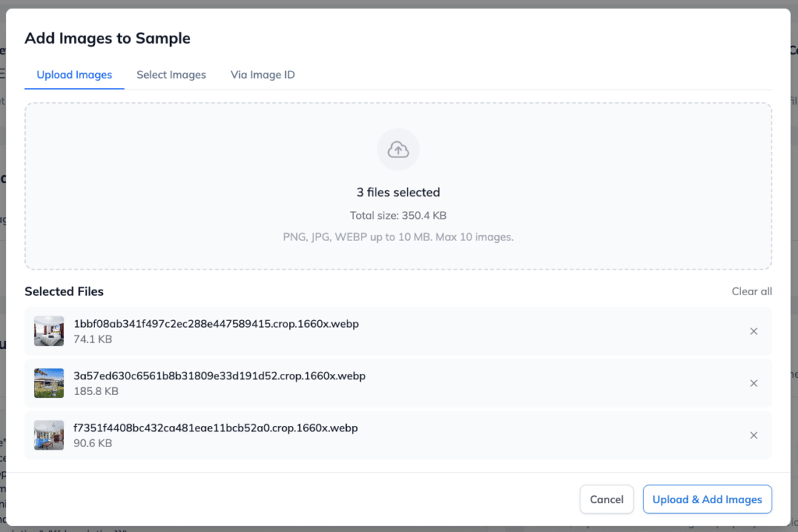Remove the f7351f4408bc webp file
The height and width of the screenshot is (532, 798).
[x=754, y=435]
